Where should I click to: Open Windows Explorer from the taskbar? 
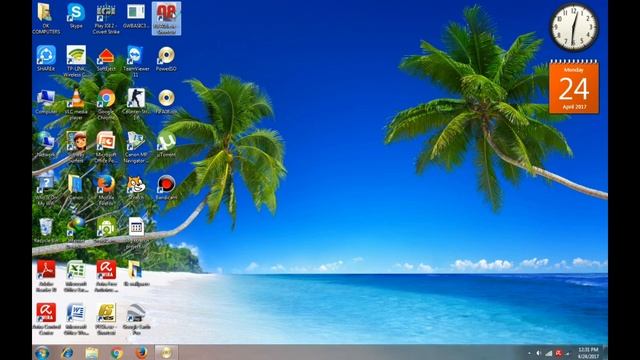click(92, 353)
